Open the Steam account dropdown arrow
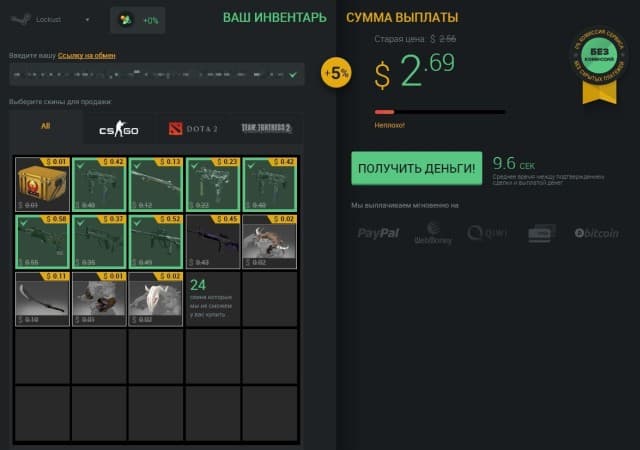The image size is (640, 450). [87, 20]
